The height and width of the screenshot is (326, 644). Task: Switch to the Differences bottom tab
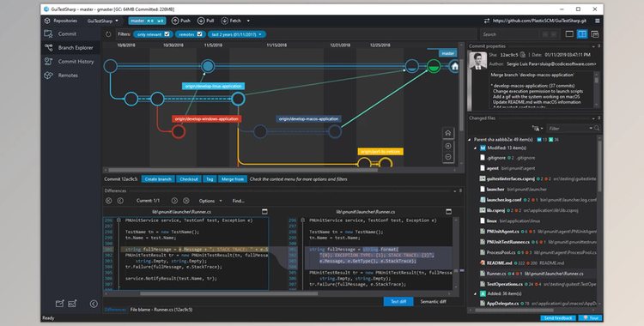(115, 310)
